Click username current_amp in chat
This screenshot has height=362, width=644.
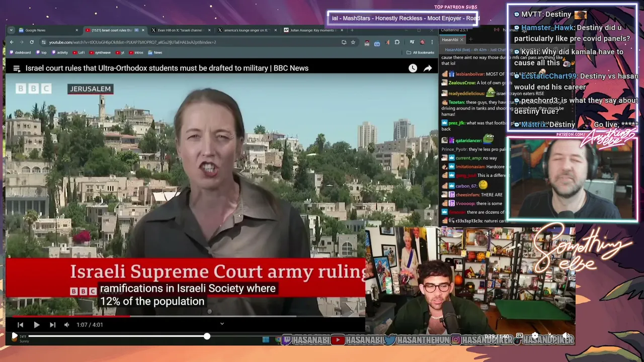pos(468,158)
